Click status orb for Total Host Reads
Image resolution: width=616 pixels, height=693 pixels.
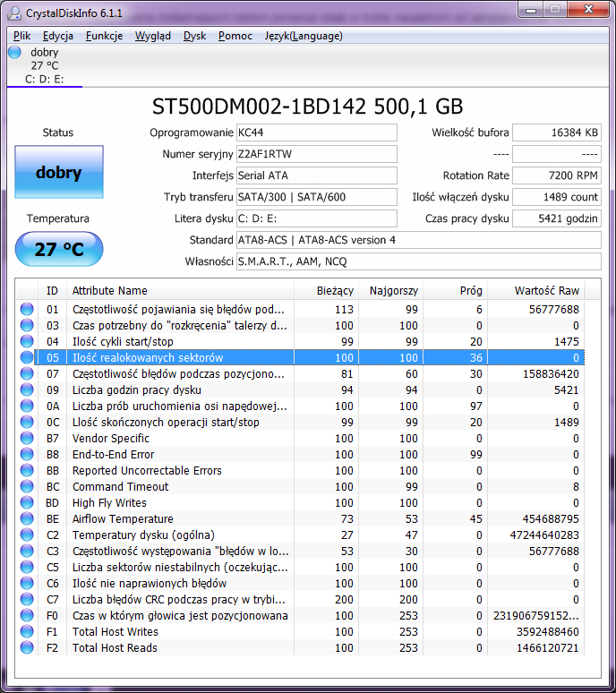click(x=27, y=647)
